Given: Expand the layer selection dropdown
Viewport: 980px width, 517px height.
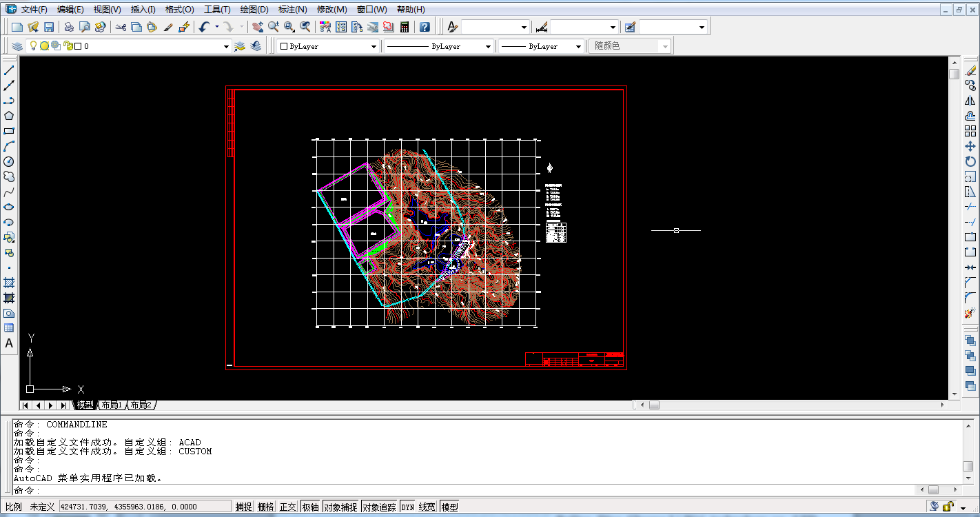Looking at the screenshot, I should coord(226,46).
